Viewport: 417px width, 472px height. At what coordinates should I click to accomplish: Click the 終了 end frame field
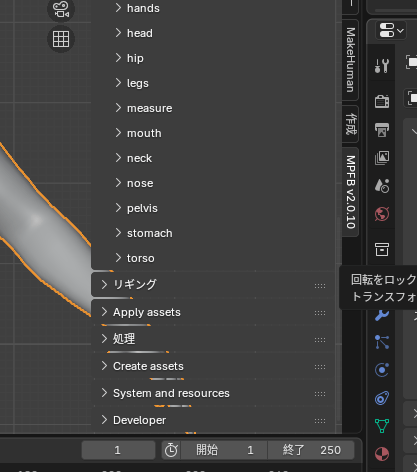click(311, 450)
